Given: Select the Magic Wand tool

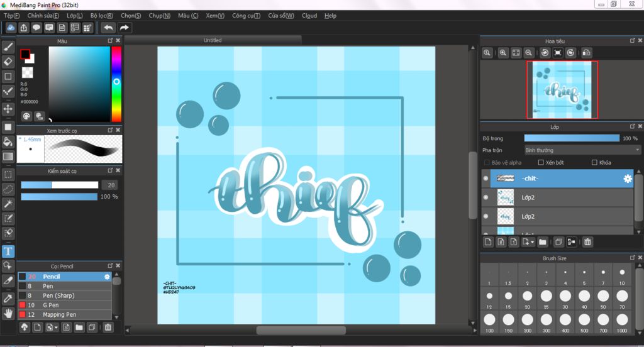Looking at the screenshot, I should pyautogui.click(x=8, y=204).
